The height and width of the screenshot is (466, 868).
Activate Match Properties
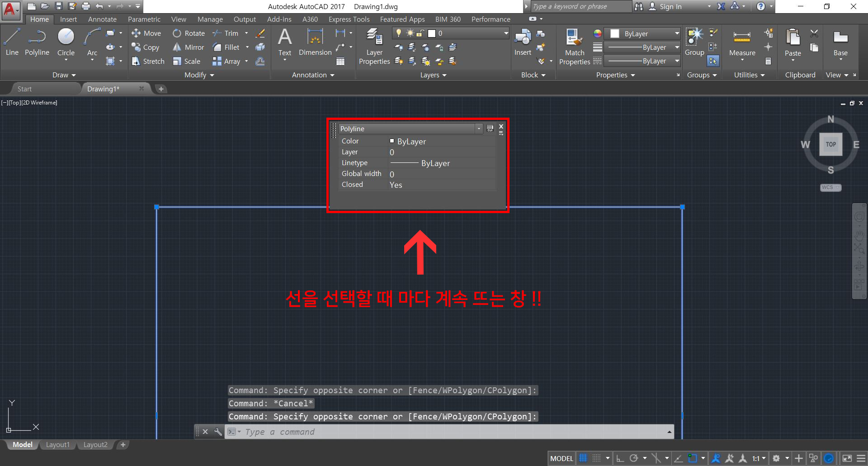click(x=573, y=45)
